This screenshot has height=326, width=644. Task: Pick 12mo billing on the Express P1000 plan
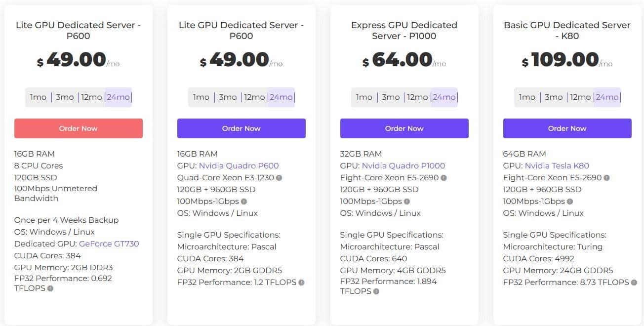point(417,97)
